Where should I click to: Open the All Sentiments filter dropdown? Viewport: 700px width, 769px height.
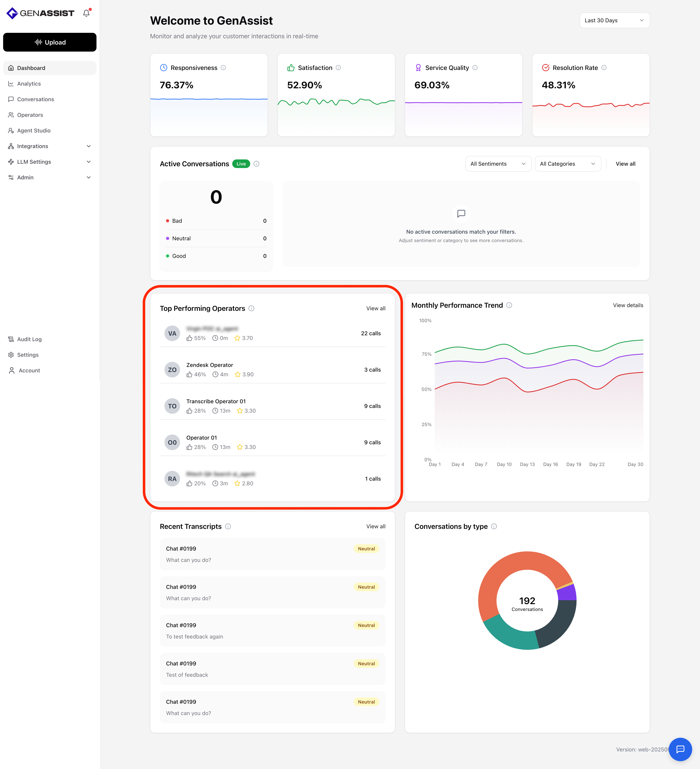click(498, 164)
